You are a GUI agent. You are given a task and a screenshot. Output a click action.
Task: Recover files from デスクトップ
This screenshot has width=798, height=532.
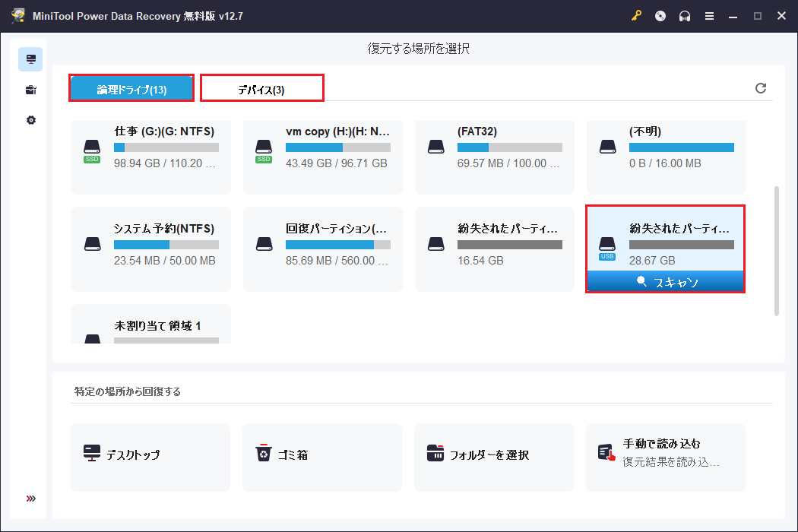150,457
